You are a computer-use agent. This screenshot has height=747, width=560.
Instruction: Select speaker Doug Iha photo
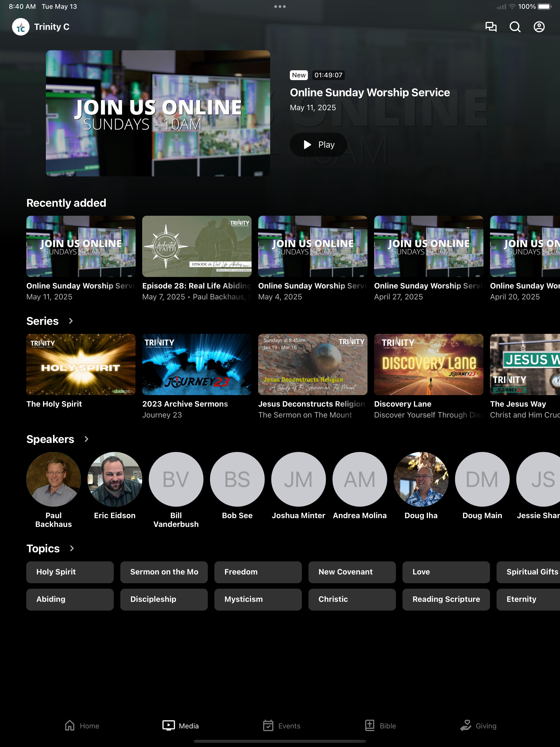[x=421, y=479]
